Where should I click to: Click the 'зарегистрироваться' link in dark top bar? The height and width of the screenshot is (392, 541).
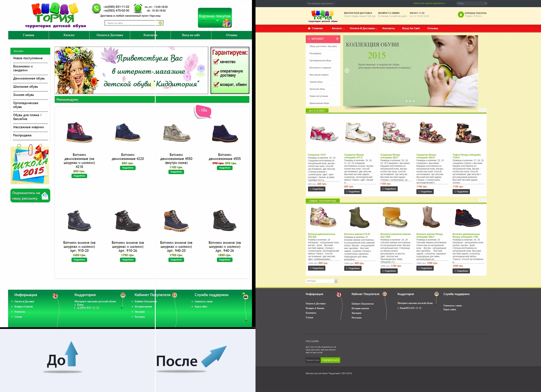point(435,3)
